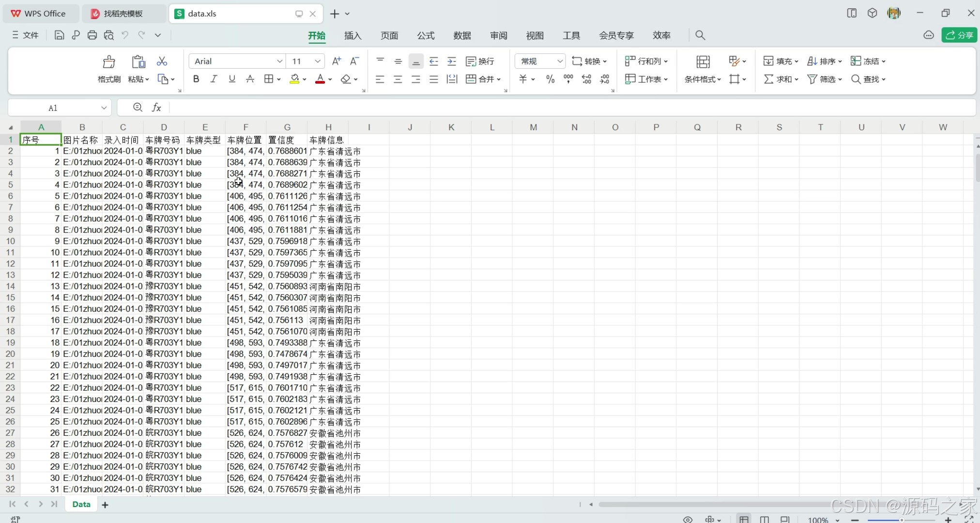The width and height of the screenshot is (980, 523).
Task: Open the Name Box A1 dropdown arrow
Action: coord(104,108)
